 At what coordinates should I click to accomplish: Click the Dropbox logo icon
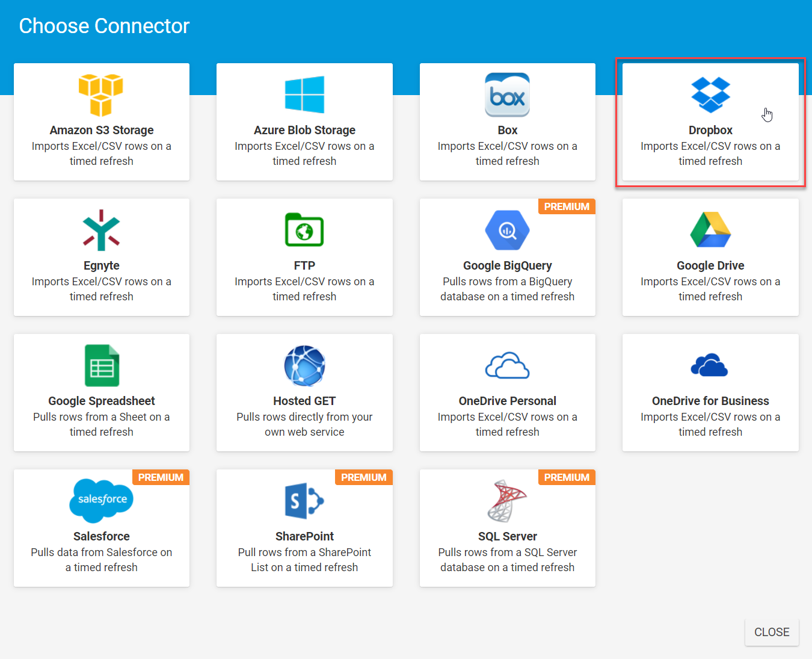(710, 95)
